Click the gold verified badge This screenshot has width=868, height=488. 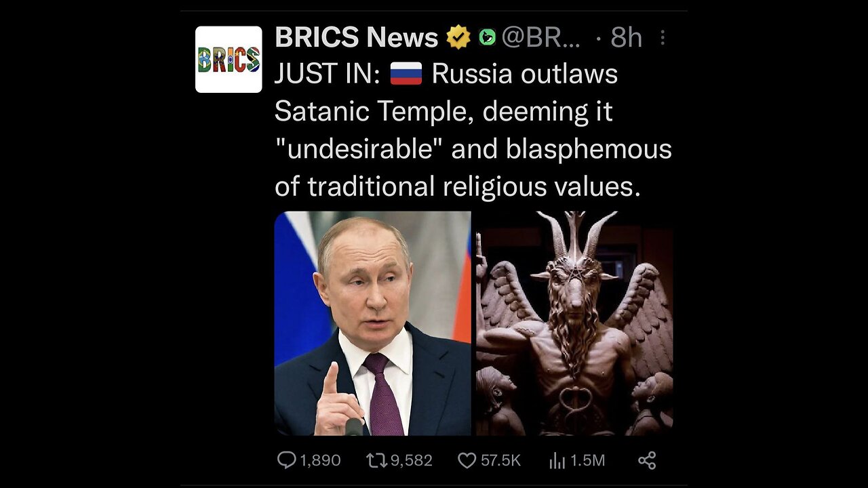click(x=458, y=37)
